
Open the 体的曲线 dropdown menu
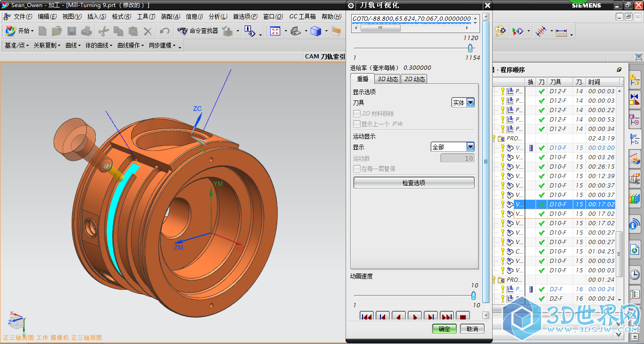[99, 46]
